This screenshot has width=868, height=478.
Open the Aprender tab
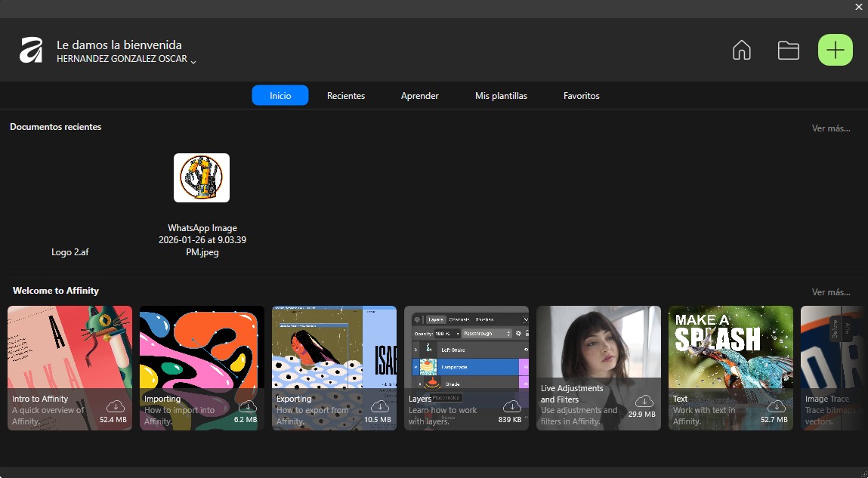419,95
